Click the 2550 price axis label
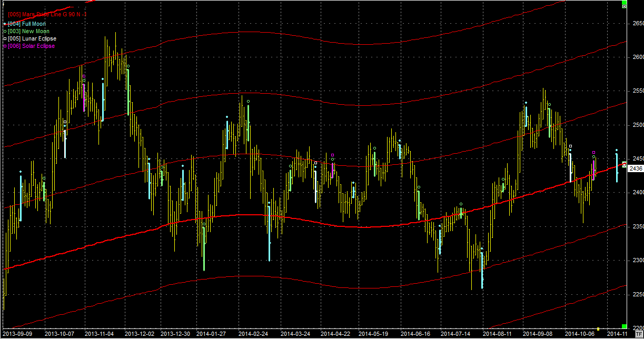This screenshot has width=644, height=339. coord(637,91)
